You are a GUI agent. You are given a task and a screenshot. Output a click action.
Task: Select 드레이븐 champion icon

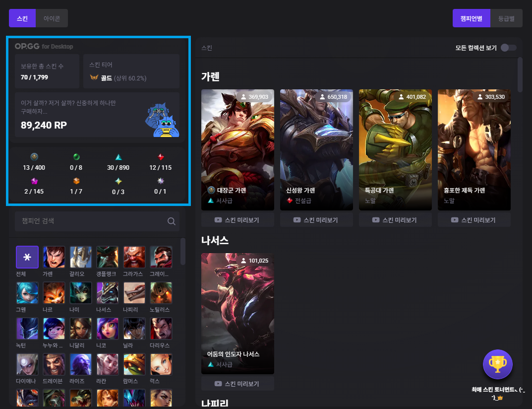(54, 364)
